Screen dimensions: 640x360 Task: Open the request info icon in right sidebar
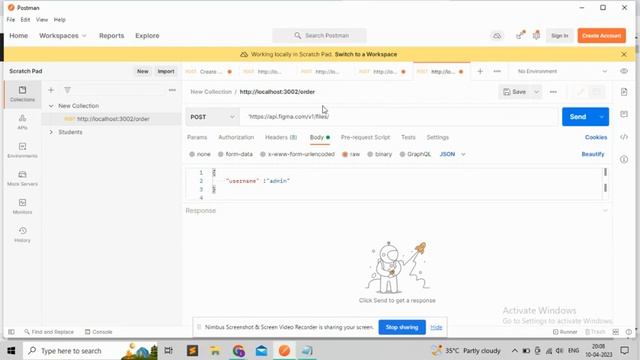click(624, 159)
